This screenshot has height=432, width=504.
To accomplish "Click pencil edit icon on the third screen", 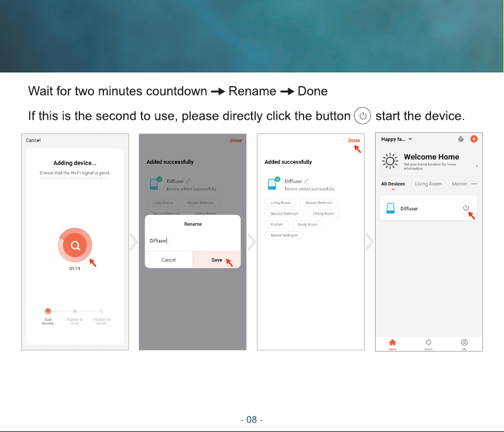I will pos(307,181).
